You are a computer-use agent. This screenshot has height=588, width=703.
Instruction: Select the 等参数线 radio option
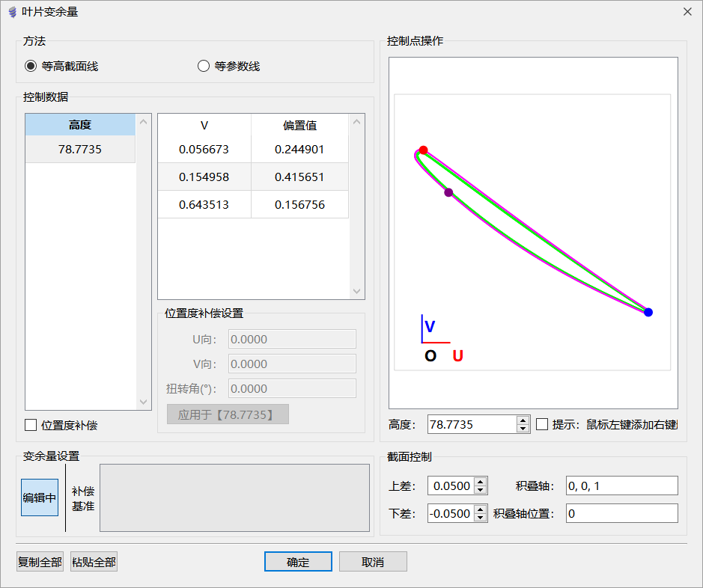click(203, 66)
